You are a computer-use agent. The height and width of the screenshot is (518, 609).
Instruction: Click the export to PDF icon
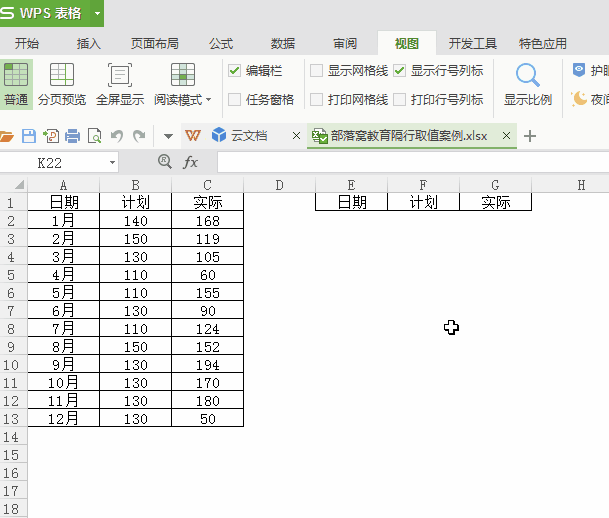[x=51, y=136]
